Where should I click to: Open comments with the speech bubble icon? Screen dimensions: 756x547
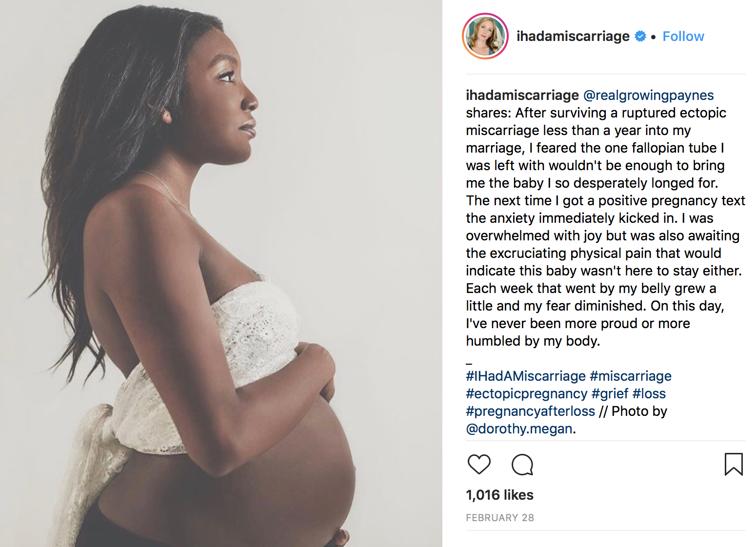coord(522,465)
